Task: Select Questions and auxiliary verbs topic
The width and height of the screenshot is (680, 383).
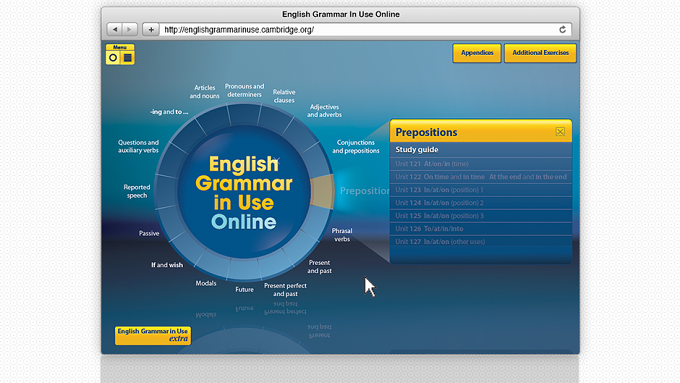Action: (x=138, y=146)
